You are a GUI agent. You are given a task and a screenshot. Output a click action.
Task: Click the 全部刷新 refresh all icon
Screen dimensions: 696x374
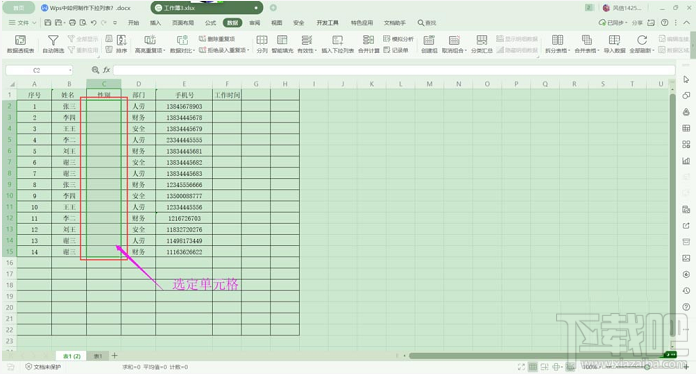(642, 44)
